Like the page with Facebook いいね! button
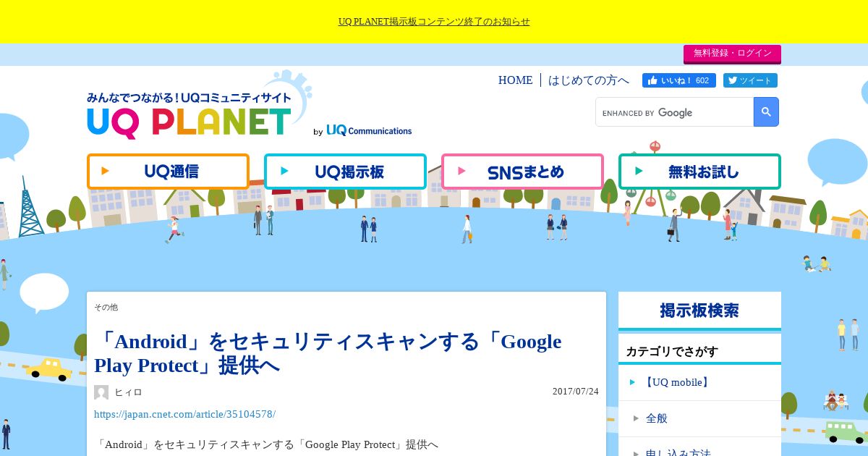The height and width of the screenshot is (456, 868). click(x=679, y=80)
